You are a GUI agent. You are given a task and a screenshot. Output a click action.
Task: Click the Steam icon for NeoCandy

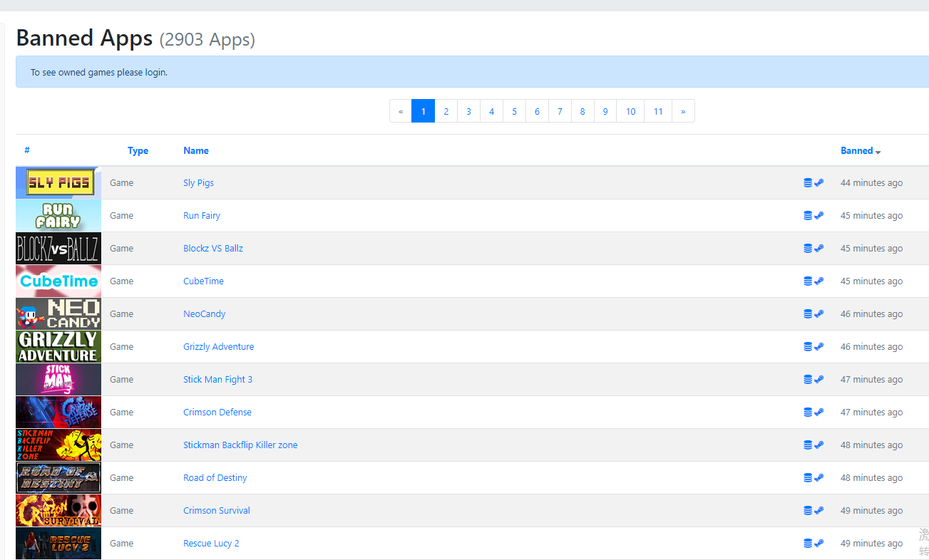point(819,314)
